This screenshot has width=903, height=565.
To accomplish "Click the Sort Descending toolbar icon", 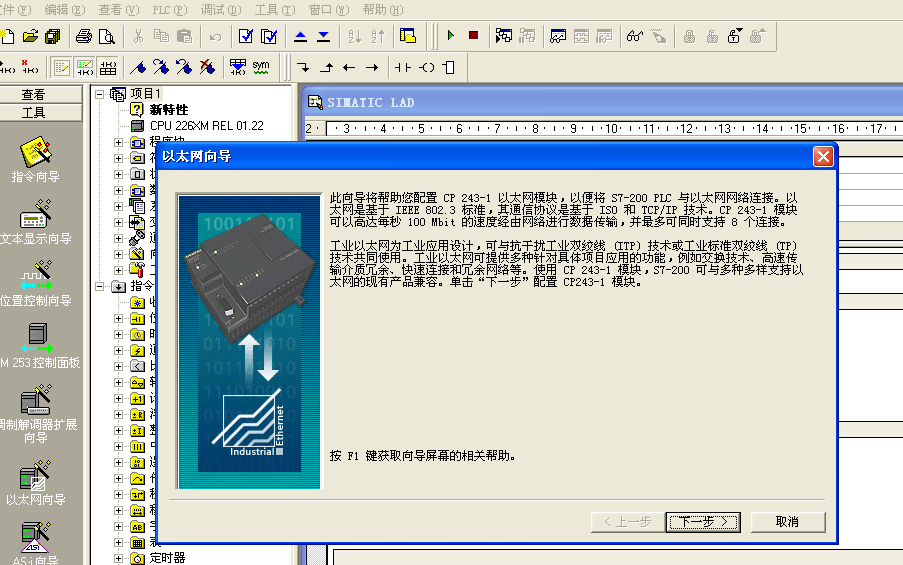I will [378, 37].
